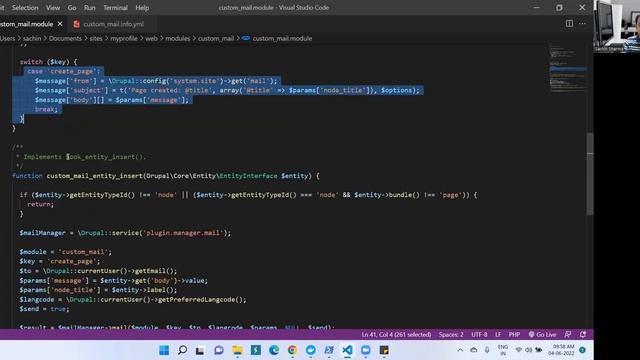Click the feedback icon in status bar
Viewport: 640px width, 360px height.
(x=568, y=335)
